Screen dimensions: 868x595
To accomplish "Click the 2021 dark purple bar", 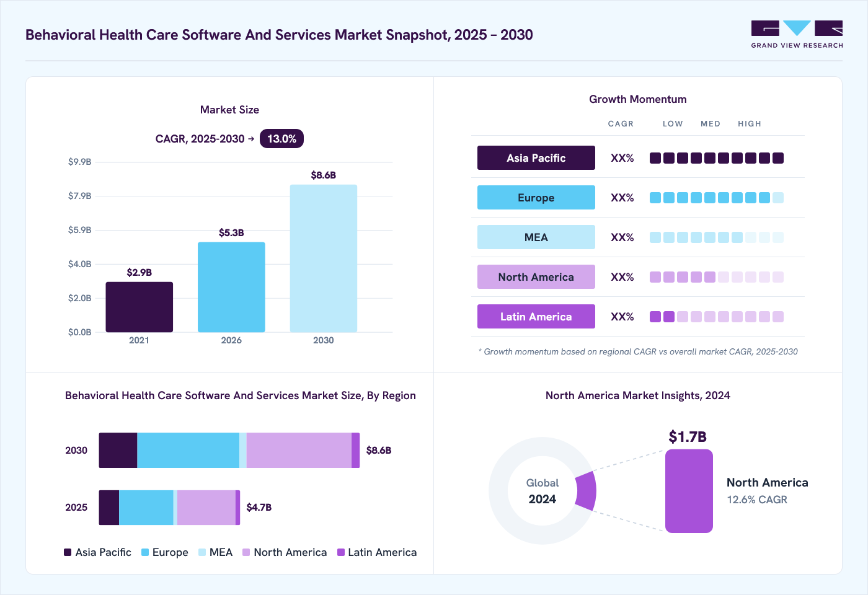I will click(139, 307).
